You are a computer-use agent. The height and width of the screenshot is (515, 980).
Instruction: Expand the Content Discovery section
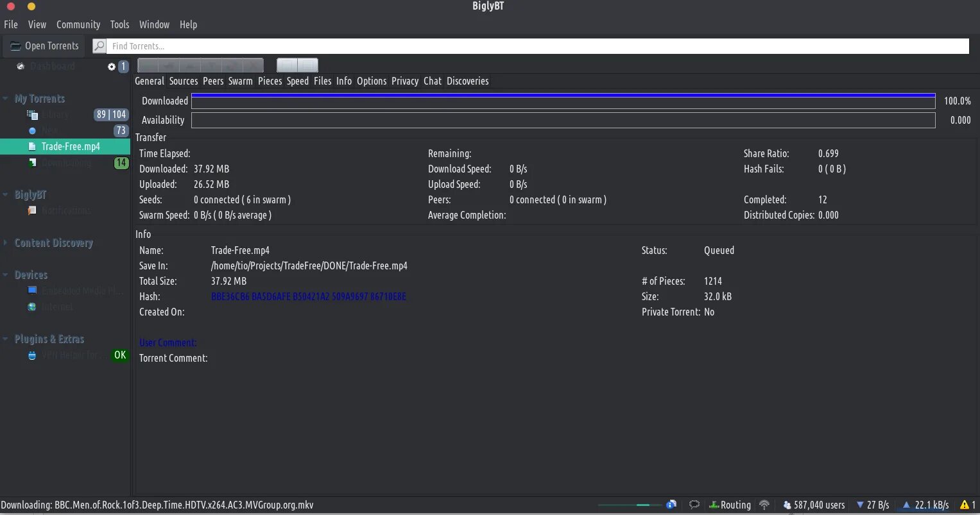tap(5, 243)
